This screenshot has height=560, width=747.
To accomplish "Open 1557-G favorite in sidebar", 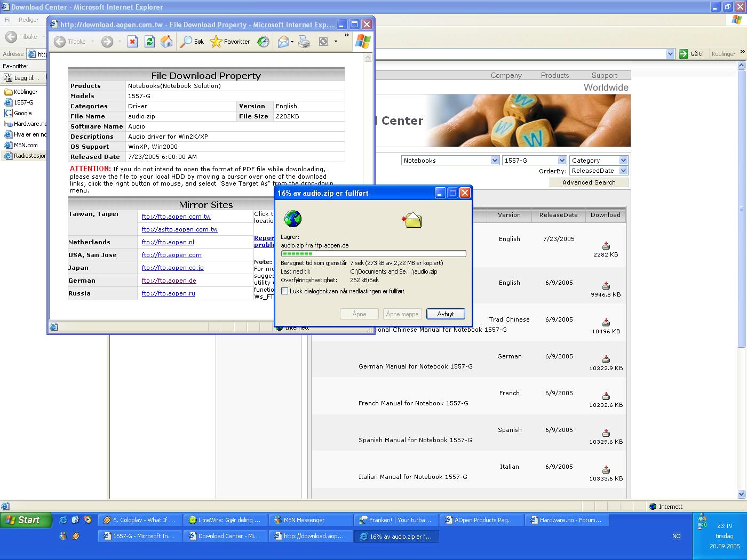I will point(19,102).
